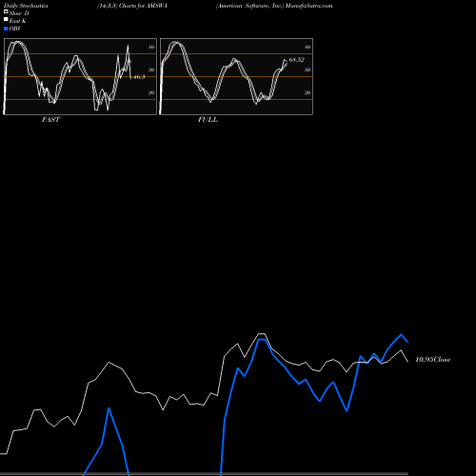Click the '10.95 Close' price label
The width and height of the screenshot is (476, 476).
pos(433,360)
